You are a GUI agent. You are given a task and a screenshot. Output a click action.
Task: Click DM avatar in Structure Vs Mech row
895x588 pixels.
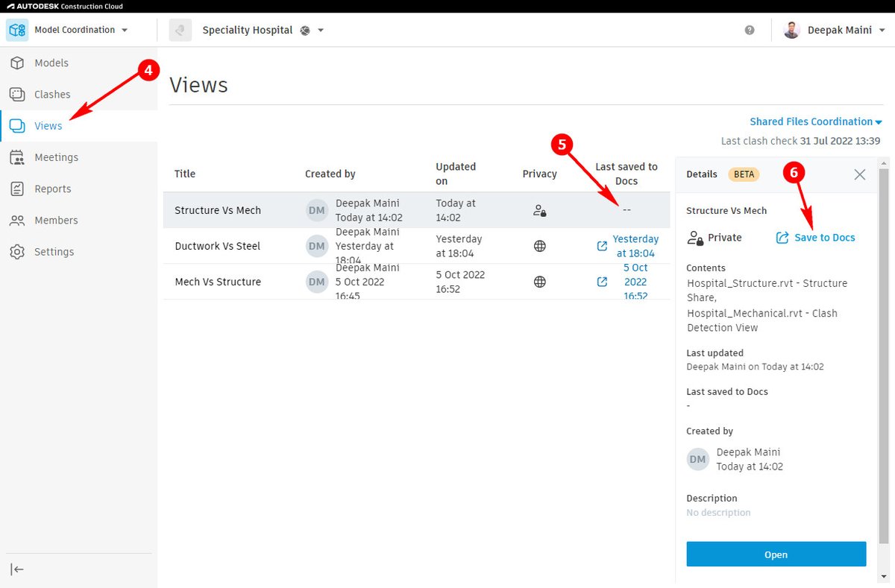click(x=317, y=210)
